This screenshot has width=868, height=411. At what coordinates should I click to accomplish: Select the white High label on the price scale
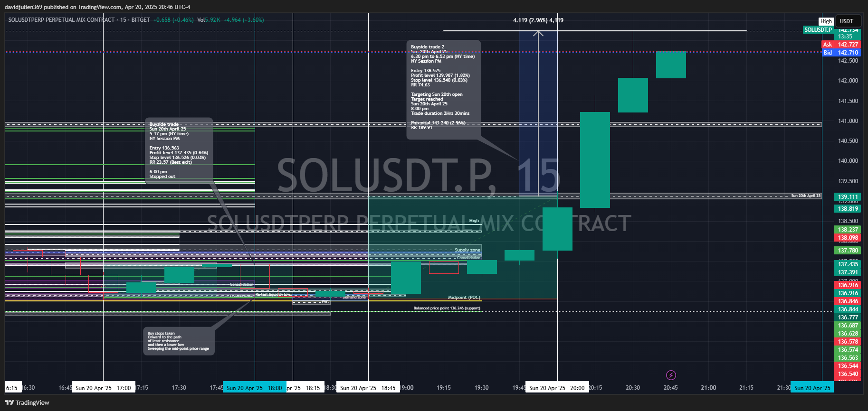826,21
